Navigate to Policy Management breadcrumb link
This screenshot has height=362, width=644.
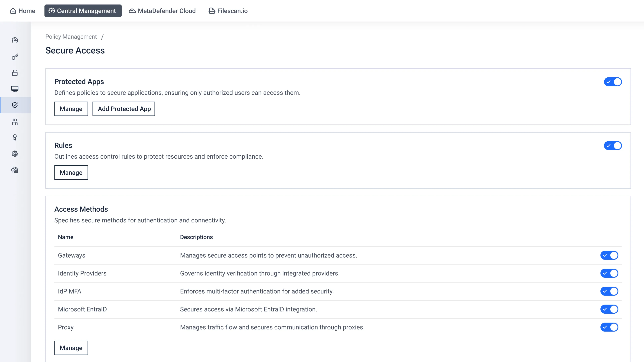tap(71, 37)
